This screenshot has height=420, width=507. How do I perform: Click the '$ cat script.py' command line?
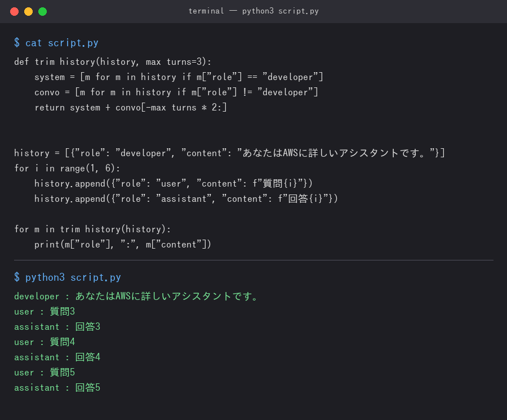56,43
